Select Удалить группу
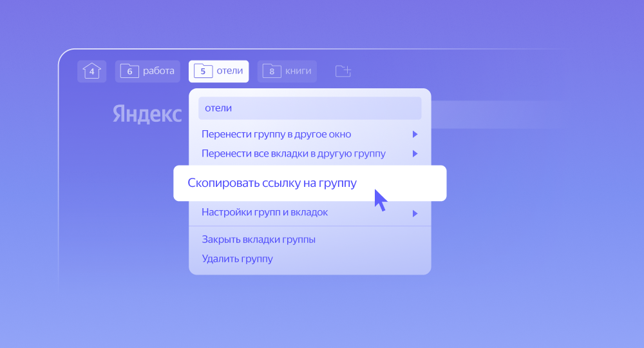Viewport: 644px width, 348px height. pos(310,259)
